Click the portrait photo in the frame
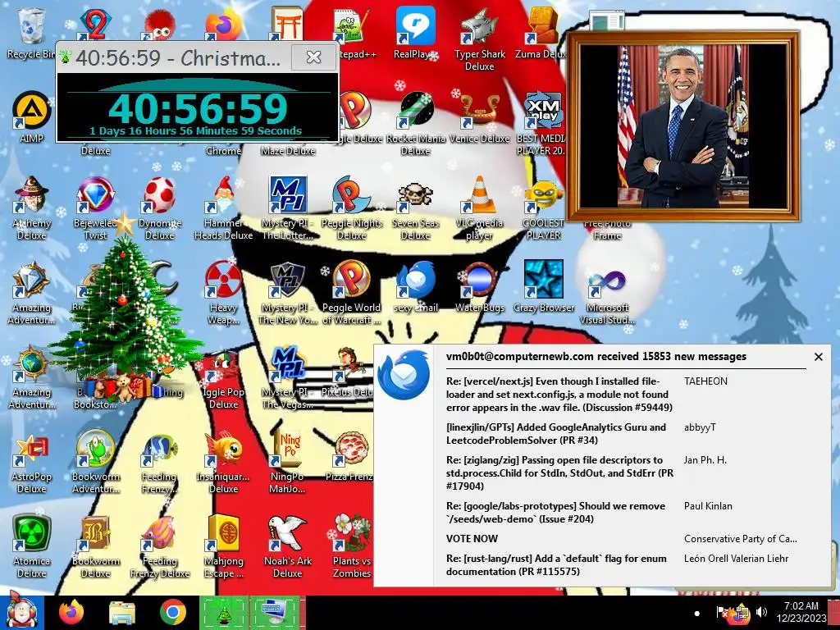Viewport: 840px width, 630px height. (x=683, y=127)
